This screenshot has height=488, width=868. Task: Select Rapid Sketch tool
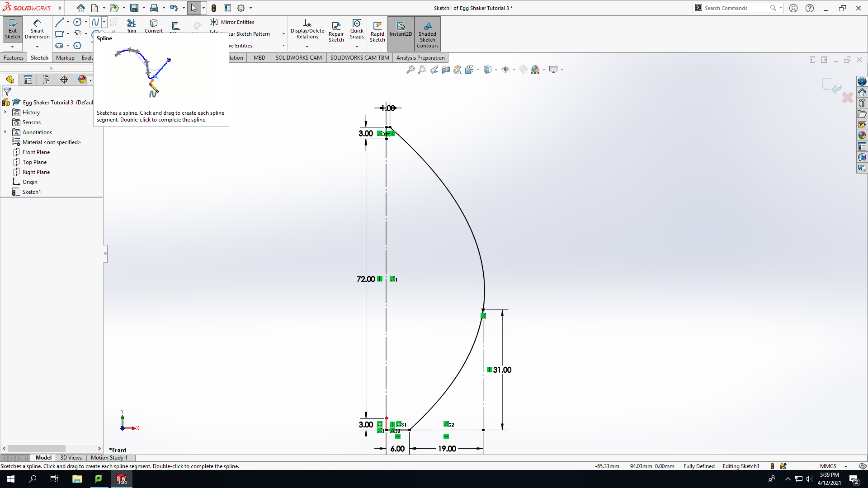[x=377, y=32]
